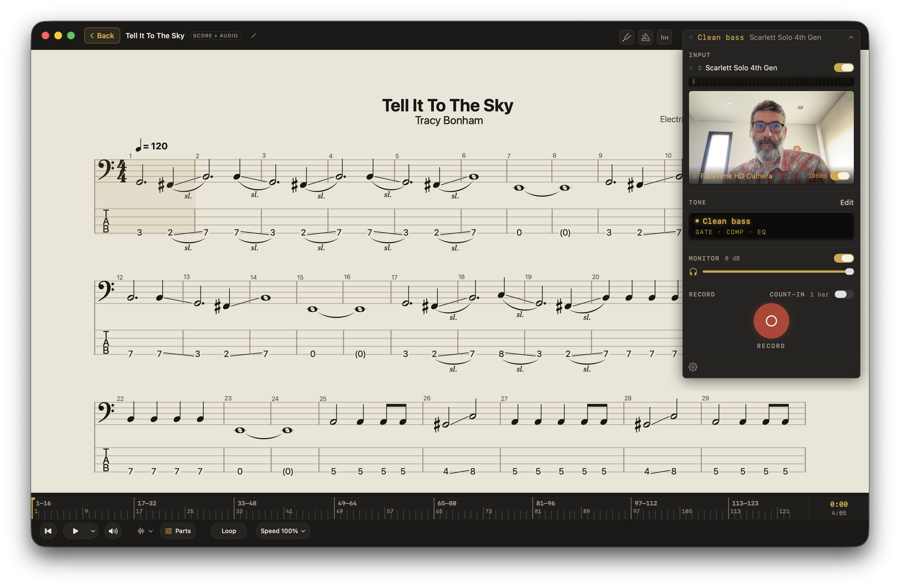Image resolution: width=900 pixels, height=588 pixels.
Task: Click measure number 28 in the score
Action: click(628, 398)
